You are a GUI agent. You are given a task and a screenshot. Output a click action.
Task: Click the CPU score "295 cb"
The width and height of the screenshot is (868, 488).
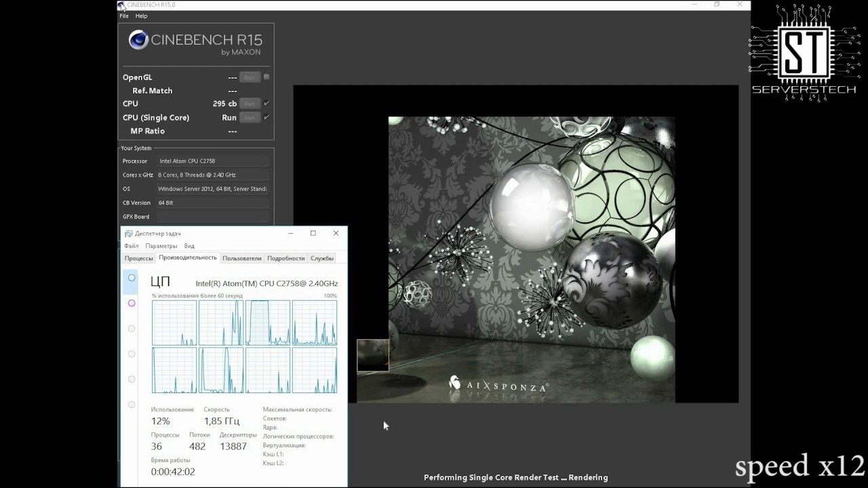[224, 104]
